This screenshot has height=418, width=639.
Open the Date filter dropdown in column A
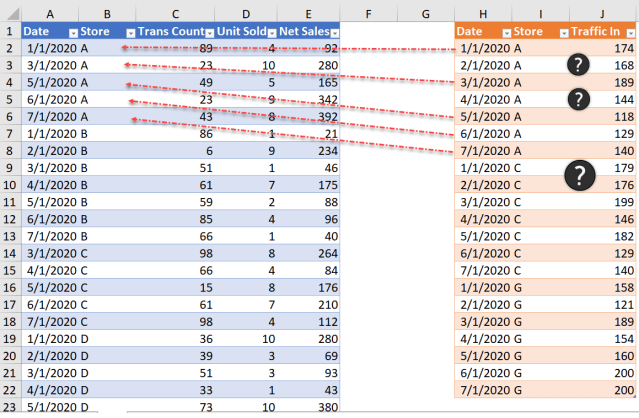tap(73, 33)
